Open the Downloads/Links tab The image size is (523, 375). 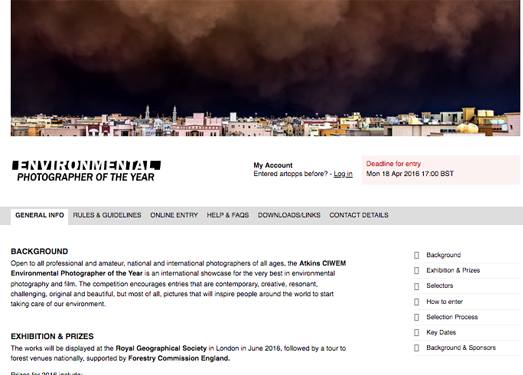(x=289, y=216)
